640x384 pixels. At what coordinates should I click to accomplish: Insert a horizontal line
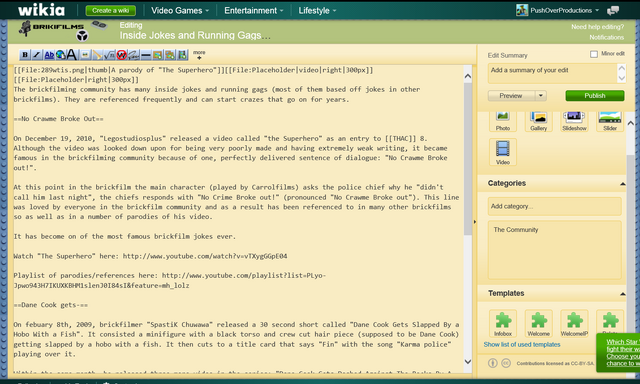[x=146, y=54]
